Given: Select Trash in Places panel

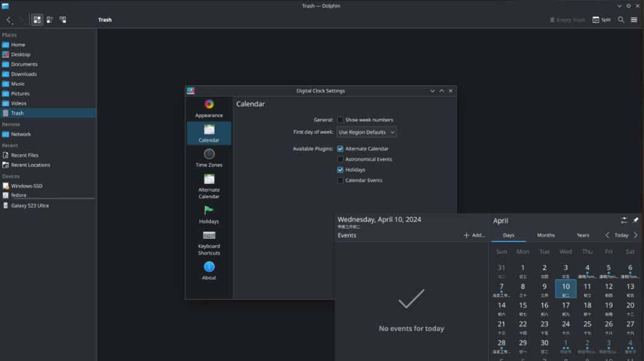Looking at the screenshot, I should (48, 113).
